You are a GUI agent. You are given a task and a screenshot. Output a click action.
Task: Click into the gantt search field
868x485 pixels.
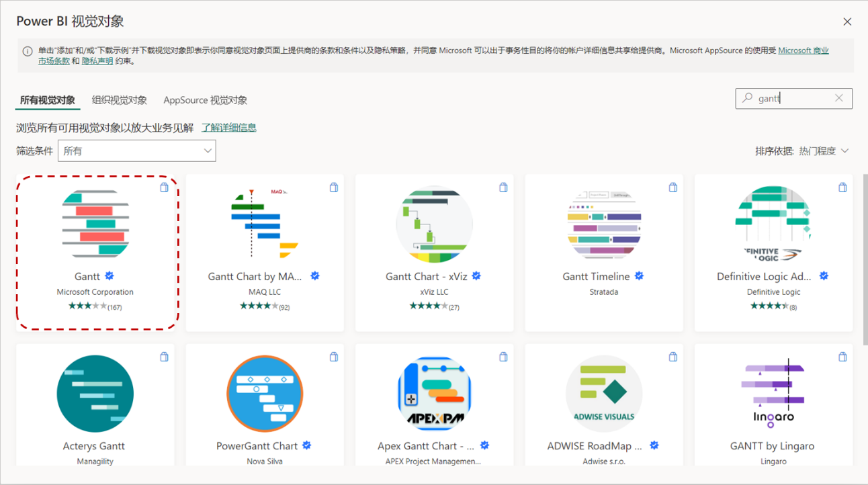pyautogui.click(x=794, y=98)
